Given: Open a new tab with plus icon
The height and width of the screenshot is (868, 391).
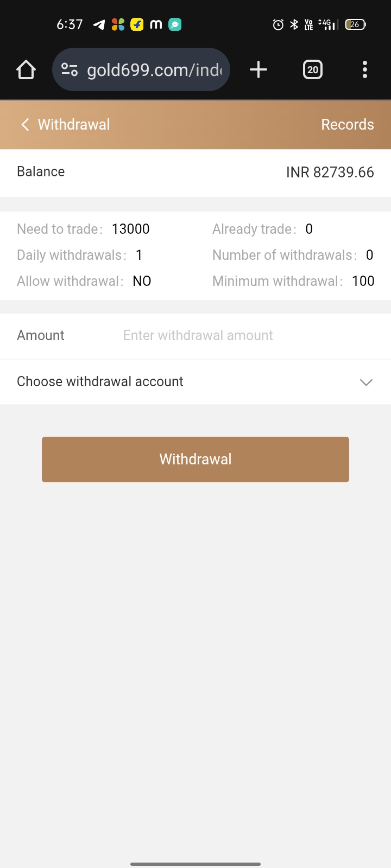Looking at the screenshot, I should 258,69.
